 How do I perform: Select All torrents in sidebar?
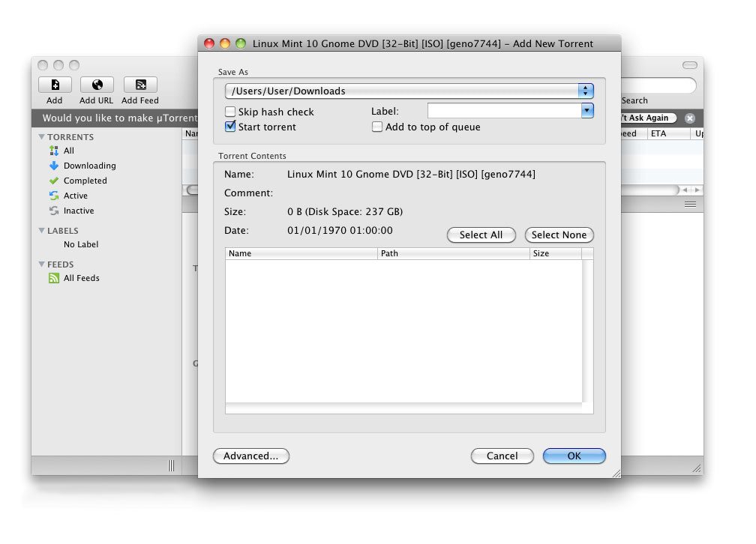click(x=68, y=151)
